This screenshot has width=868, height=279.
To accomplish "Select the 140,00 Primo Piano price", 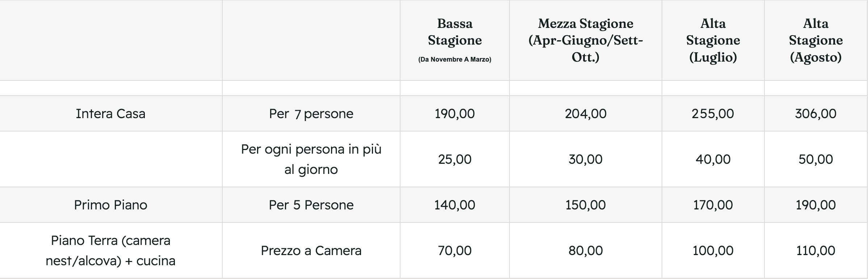I will [x=454, y=205].
